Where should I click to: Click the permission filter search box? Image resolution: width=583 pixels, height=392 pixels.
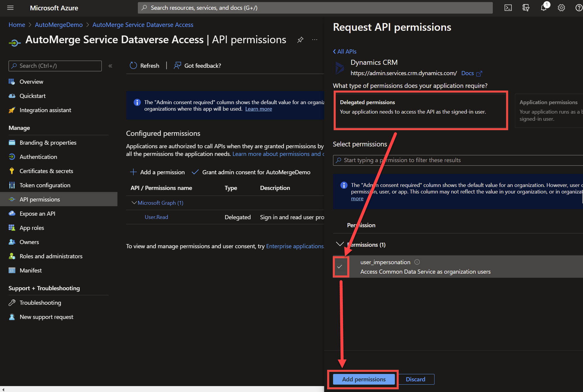[458, 160]
